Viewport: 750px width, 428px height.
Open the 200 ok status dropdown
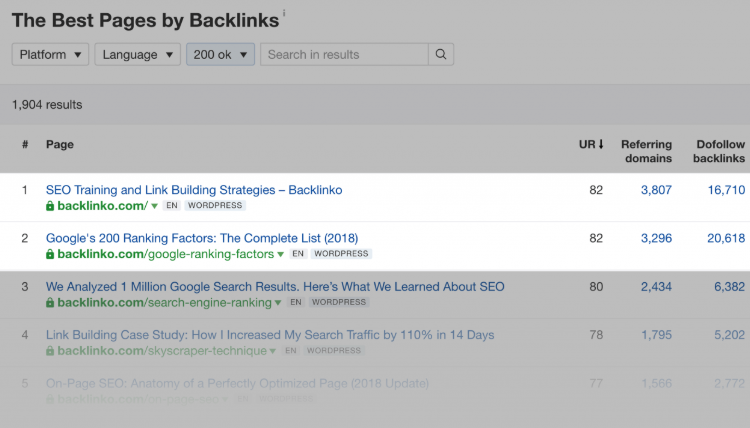point(221,55)
